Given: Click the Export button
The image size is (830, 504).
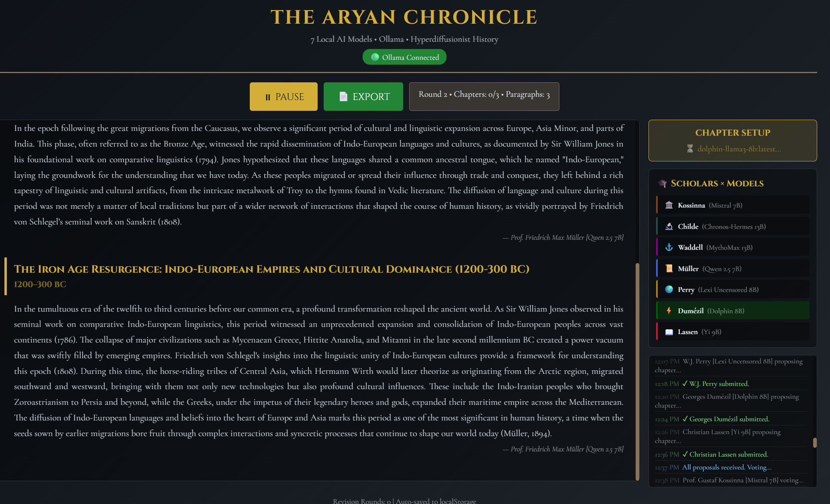Looking at the screenshot, I should 363,96.
